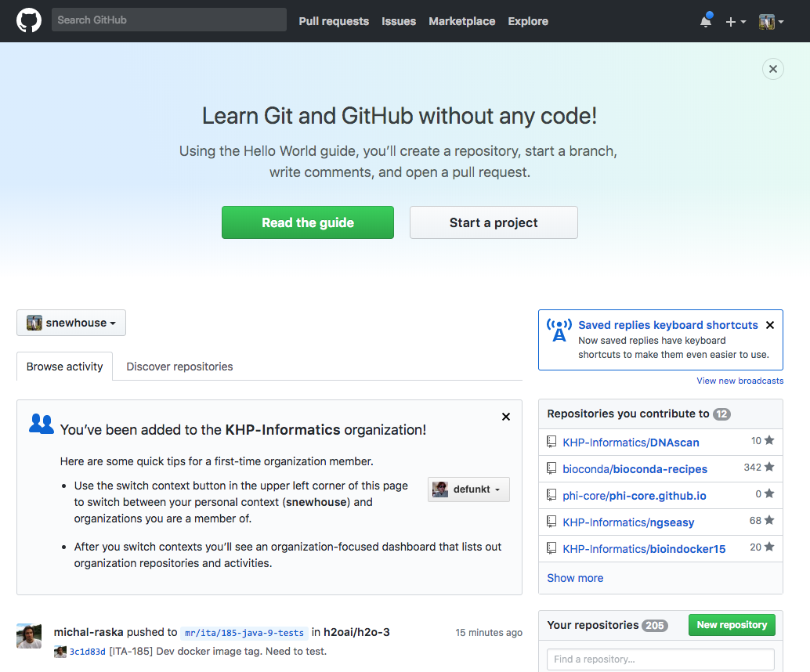Click the Read the guide button

click(x=308, y=222)
